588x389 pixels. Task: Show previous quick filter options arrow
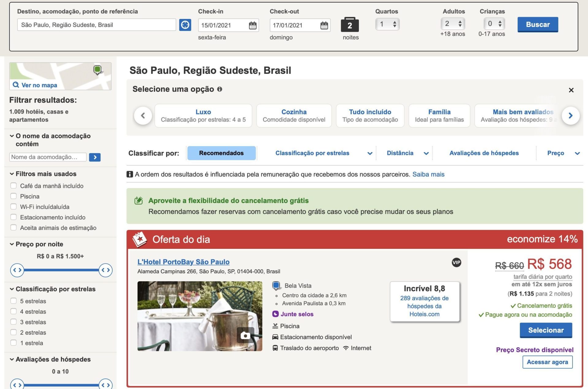pos(143,115)
